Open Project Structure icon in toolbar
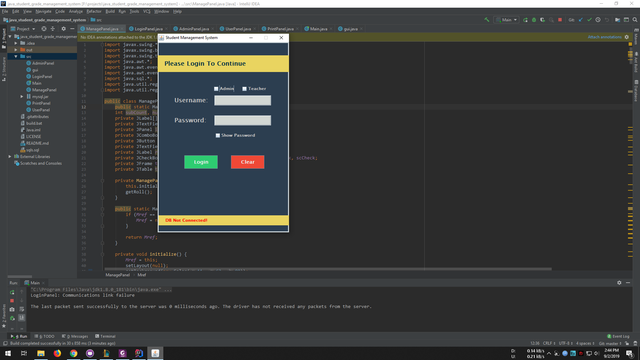The image size is (640, 360). point(618,20)
